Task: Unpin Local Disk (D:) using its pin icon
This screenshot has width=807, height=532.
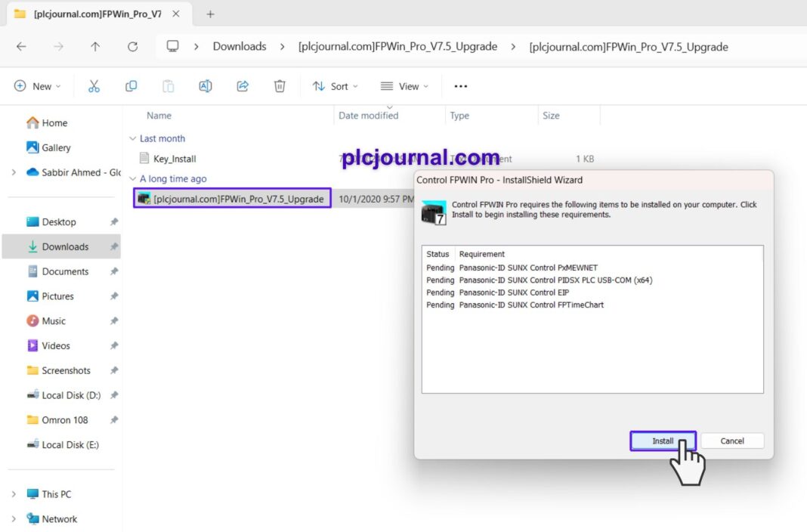Action: coord(114,395)
